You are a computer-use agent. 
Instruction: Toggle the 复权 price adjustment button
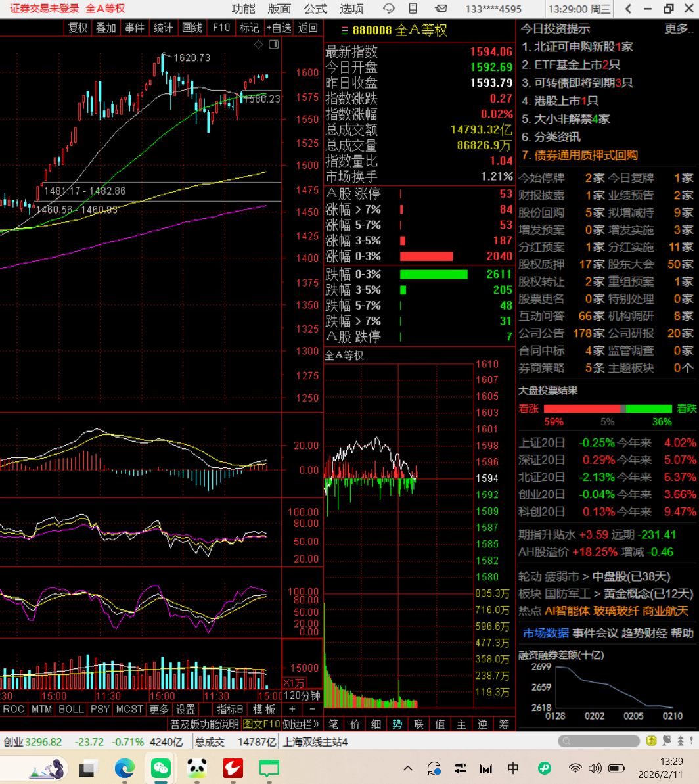tap(78, 28)
